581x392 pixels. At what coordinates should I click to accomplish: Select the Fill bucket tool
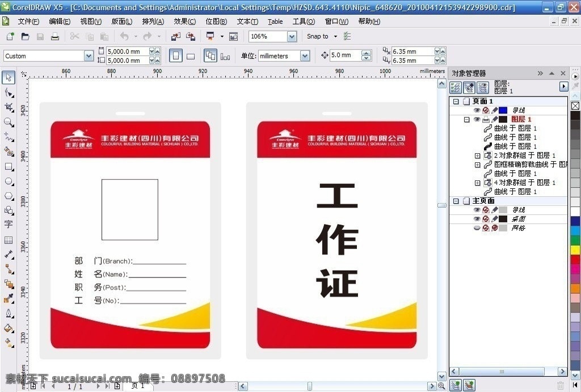(9, 328)
